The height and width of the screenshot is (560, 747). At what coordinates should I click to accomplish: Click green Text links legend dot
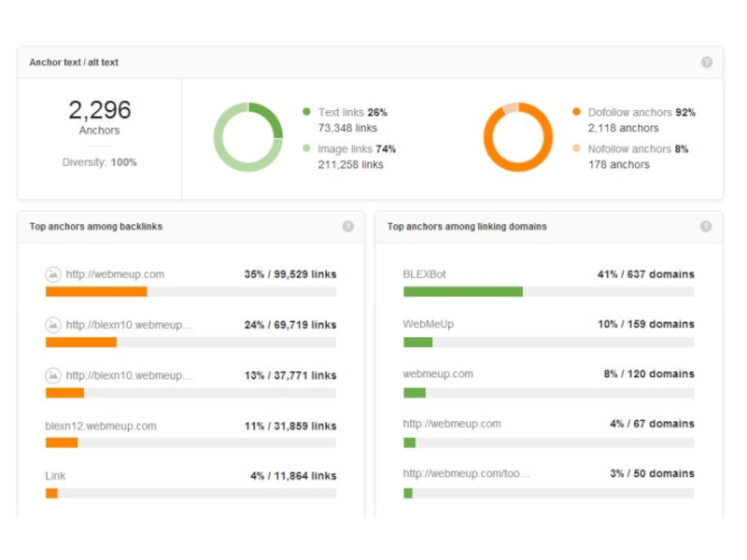point(306,112)
